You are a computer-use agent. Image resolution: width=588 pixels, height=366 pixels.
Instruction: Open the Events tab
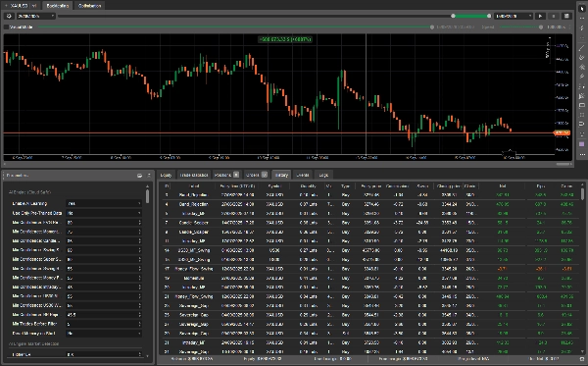pos(303,175)
